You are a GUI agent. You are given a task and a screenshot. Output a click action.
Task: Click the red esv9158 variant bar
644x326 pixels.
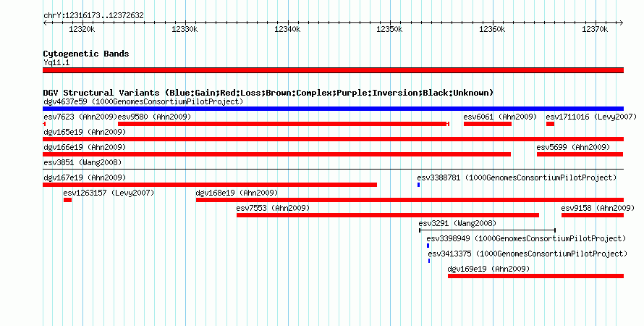tap(593, 215)
